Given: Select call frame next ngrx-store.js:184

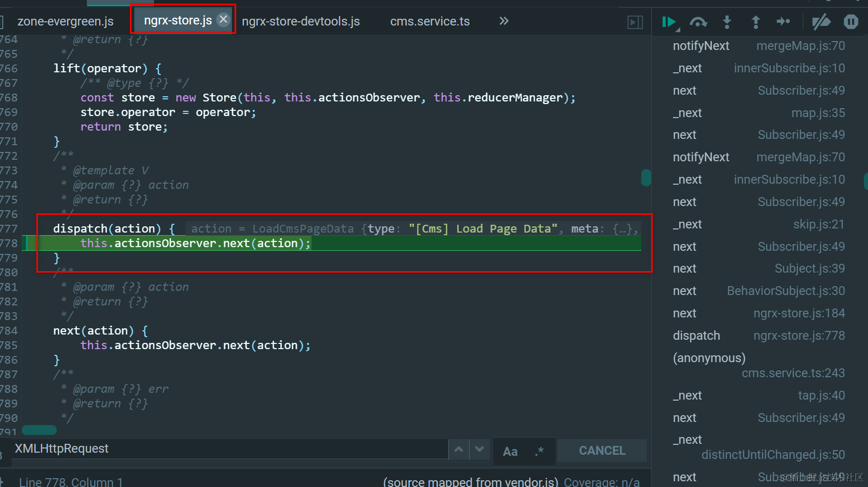Looking at the screenshot, I should click(759, 313).
